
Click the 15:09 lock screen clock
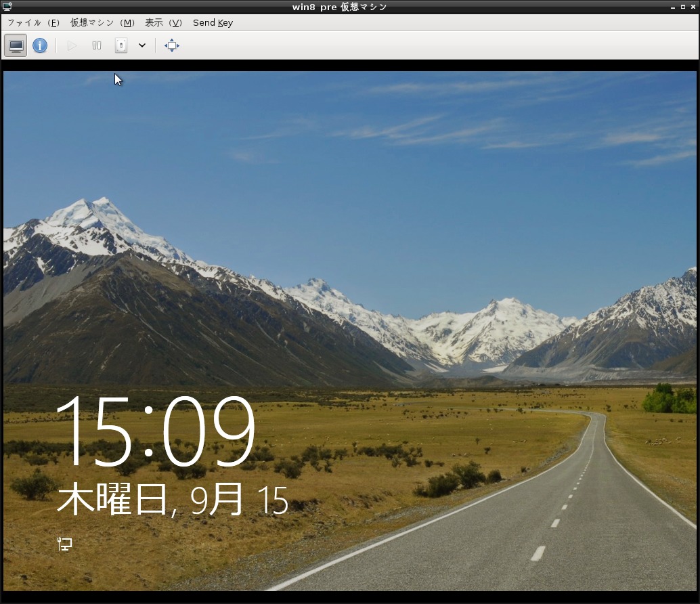pyautogui.click(x=155, y=431)
